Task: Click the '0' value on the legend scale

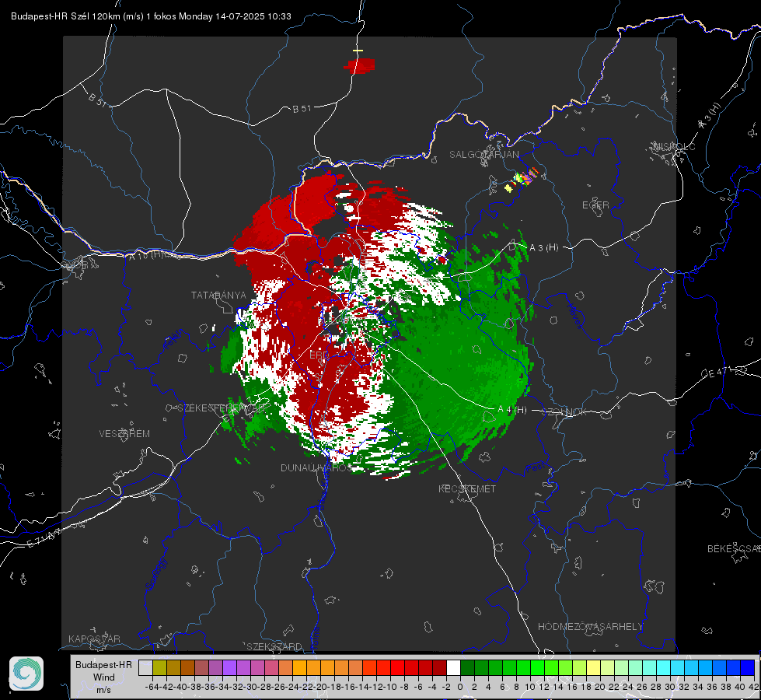Action: tap(460, 687)
